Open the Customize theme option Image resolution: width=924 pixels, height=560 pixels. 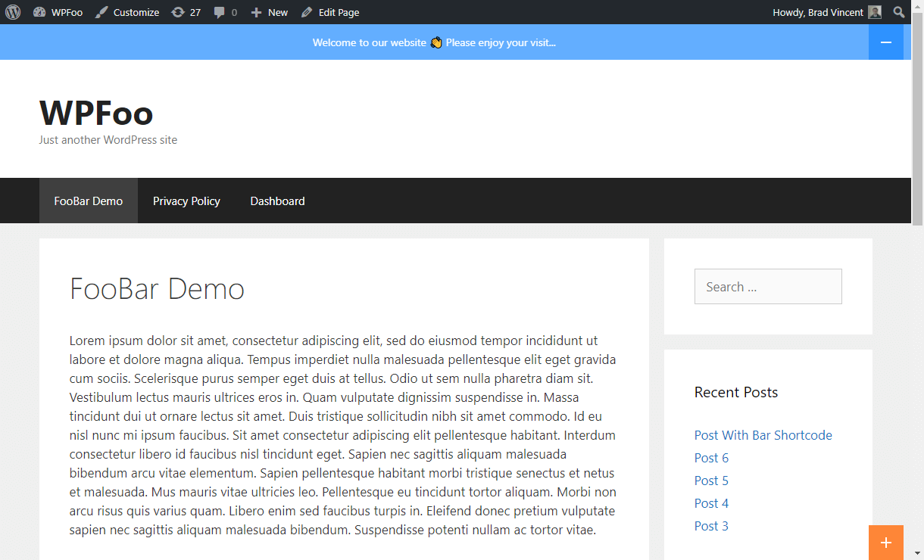(127, 12)
